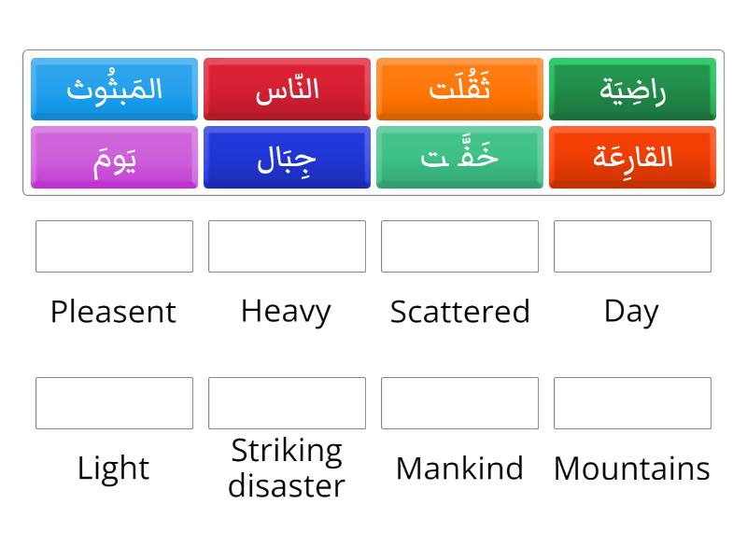The image size is (747, 560).
Task: Pick the dark blue جِبَال tile
Action: coord(287,157)
